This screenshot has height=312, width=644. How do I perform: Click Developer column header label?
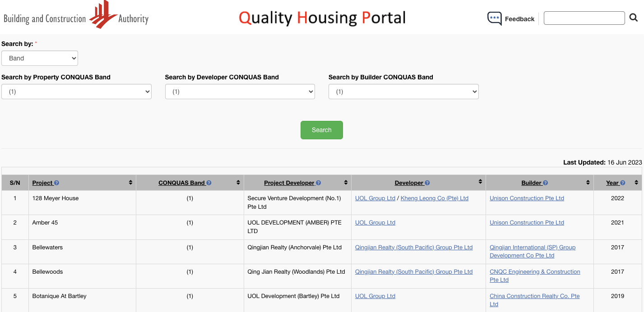(x=409, y=183)
